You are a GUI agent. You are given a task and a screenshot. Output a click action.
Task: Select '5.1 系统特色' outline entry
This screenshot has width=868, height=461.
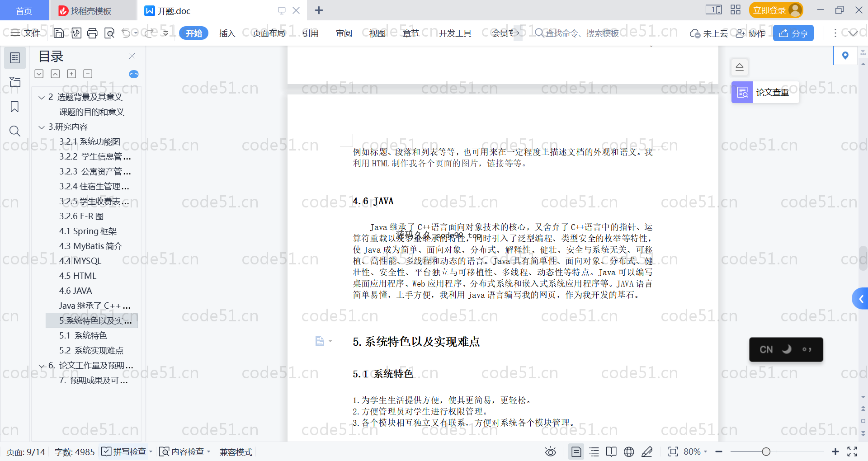point(83,335)
